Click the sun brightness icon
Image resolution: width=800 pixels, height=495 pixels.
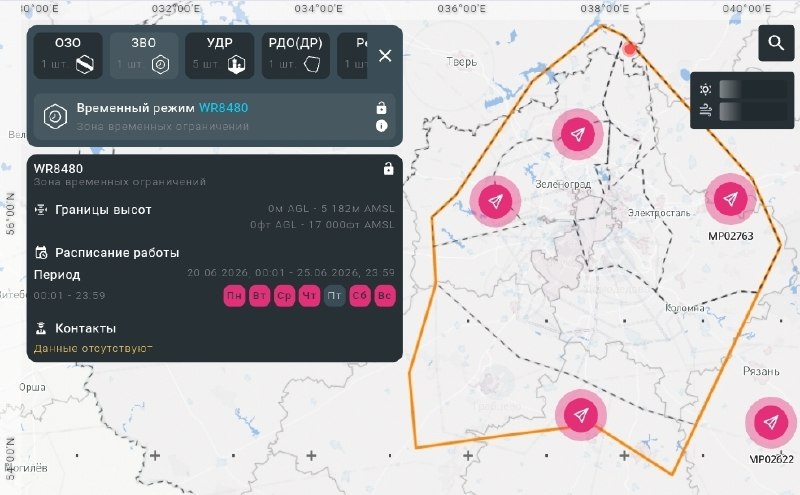706,89
